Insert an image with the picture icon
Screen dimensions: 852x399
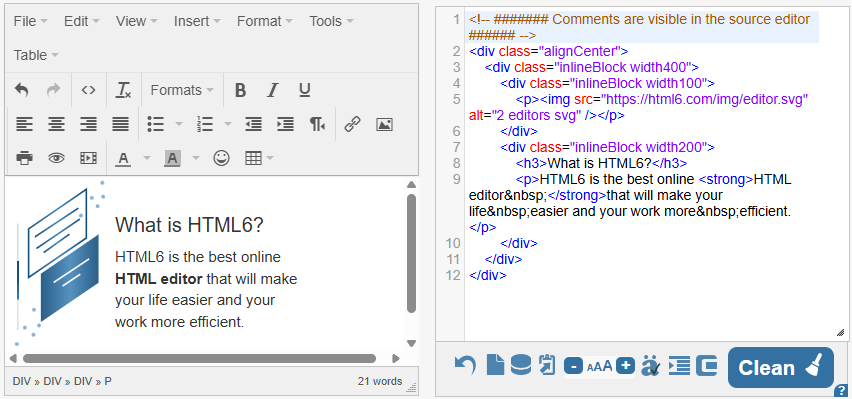click(384, 124)
